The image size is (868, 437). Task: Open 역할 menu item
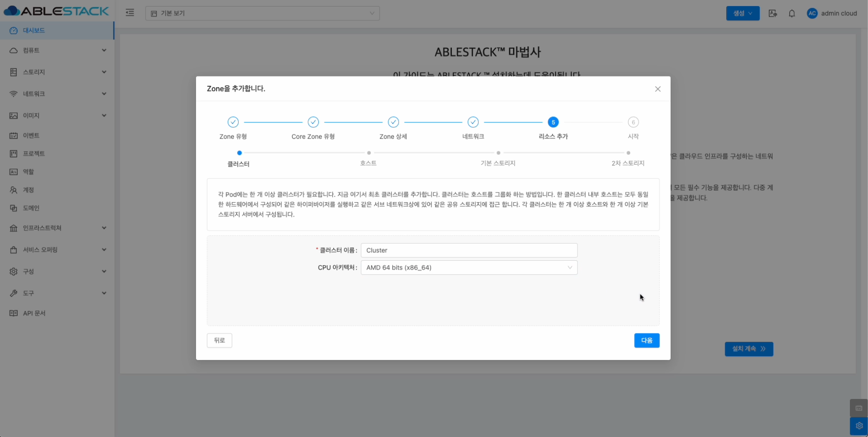tap(57, 172)
